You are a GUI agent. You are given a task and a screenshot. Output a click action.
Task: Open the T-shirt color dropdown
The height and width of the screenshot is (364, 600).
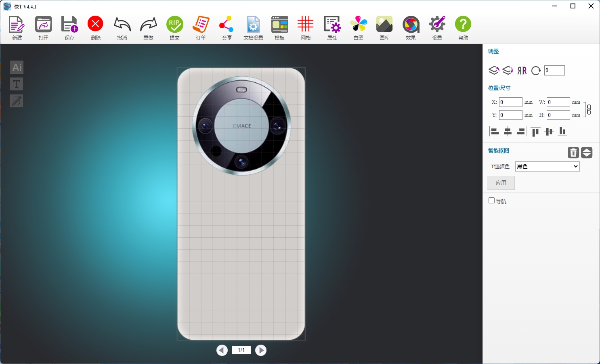click(x=547, y=166)
